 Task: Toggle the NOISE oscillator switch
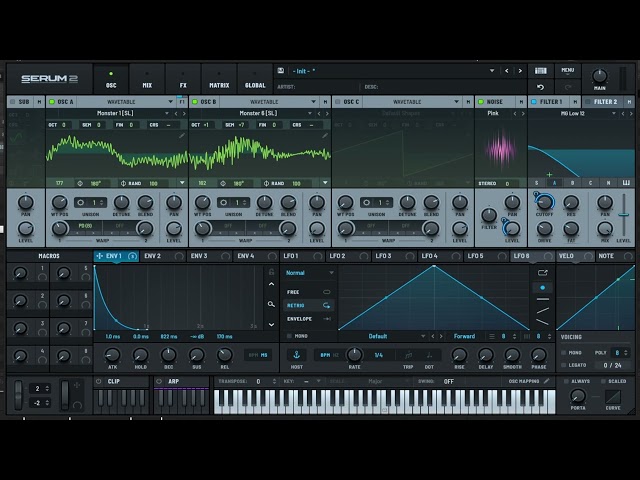click(481, 102)
